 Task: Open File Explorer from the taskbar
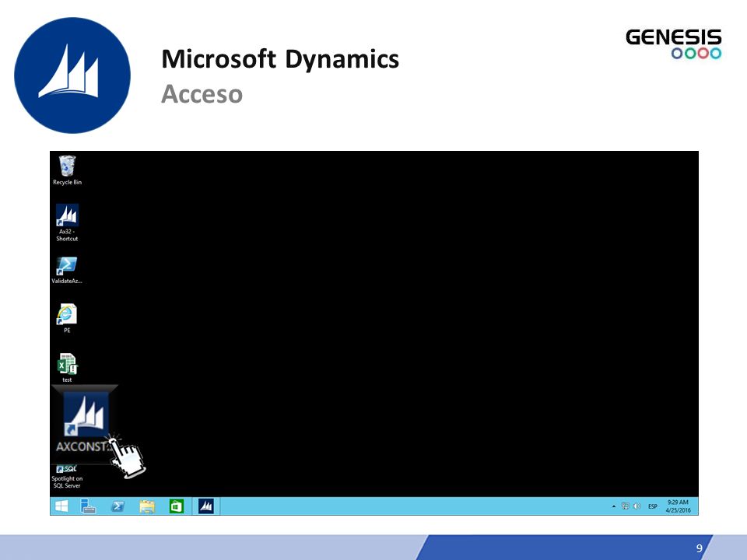[x=147, y=506]
